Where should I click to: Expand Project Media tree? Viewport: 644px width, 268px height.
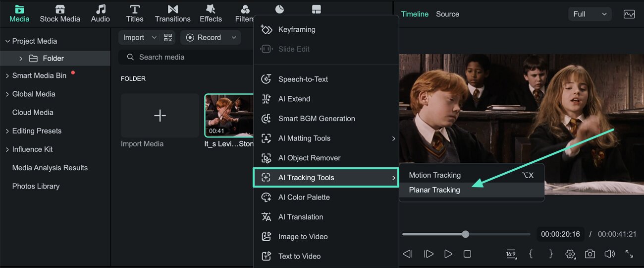[7, 41]
